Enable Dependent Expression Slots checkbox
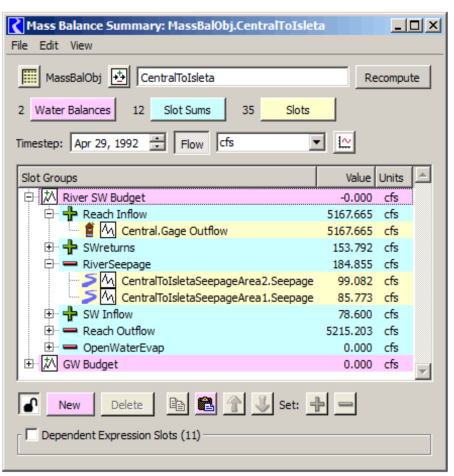 [x=32, y=435]
